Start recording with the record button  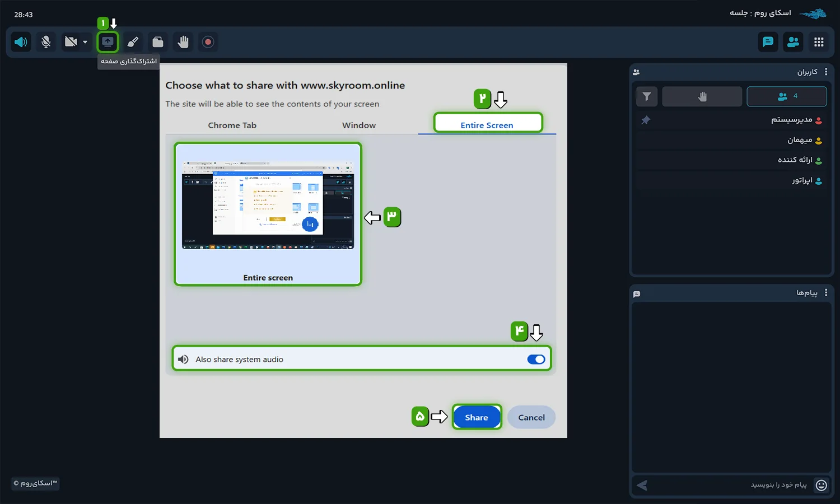coord(208,42)
